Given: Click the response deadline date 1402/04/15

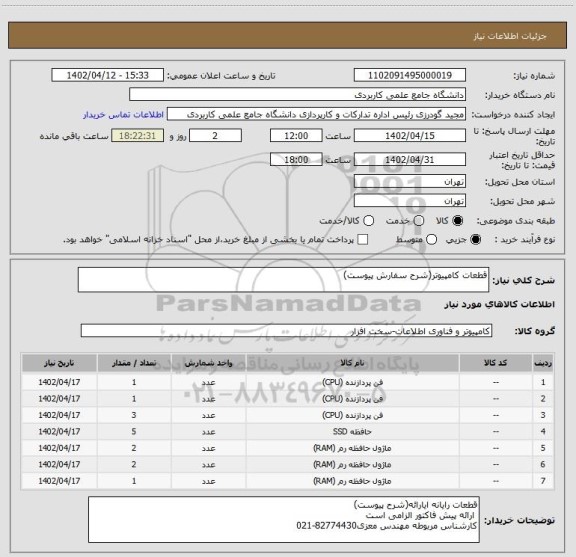Looking at the screenshot, I should click(410, 136).
